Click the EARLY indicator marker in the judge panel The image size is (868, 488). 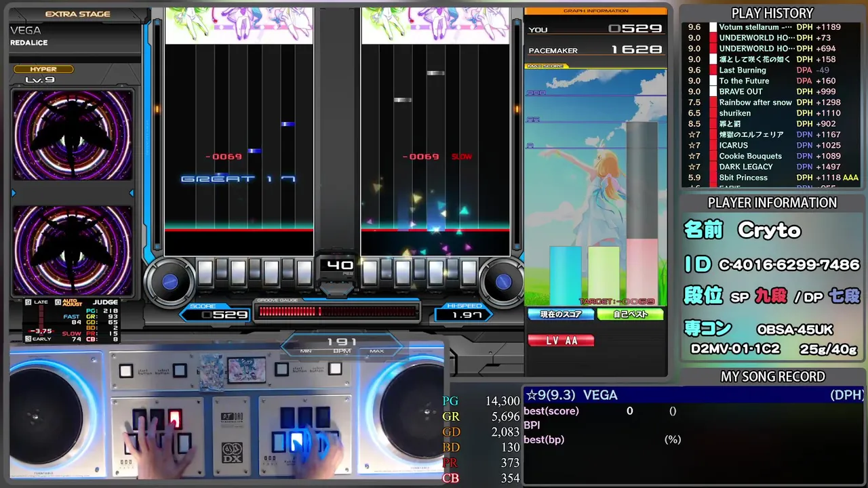[x=38, y=338]
